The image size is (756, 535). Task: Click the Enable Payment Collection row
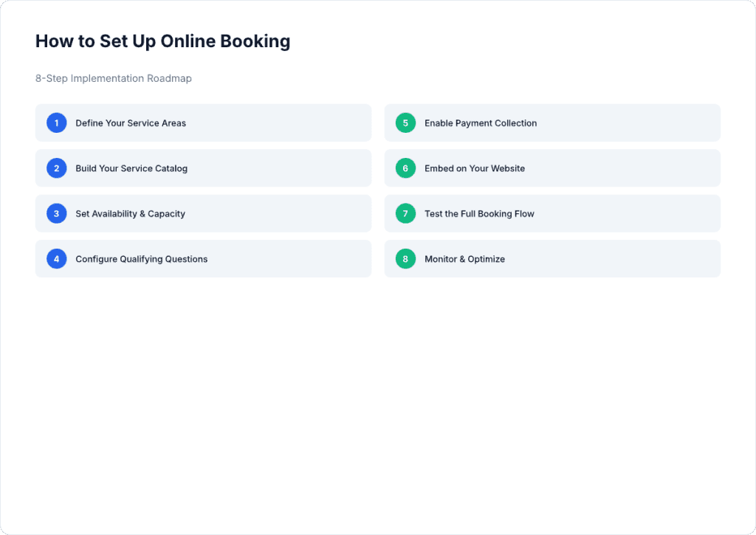(552, 122)
